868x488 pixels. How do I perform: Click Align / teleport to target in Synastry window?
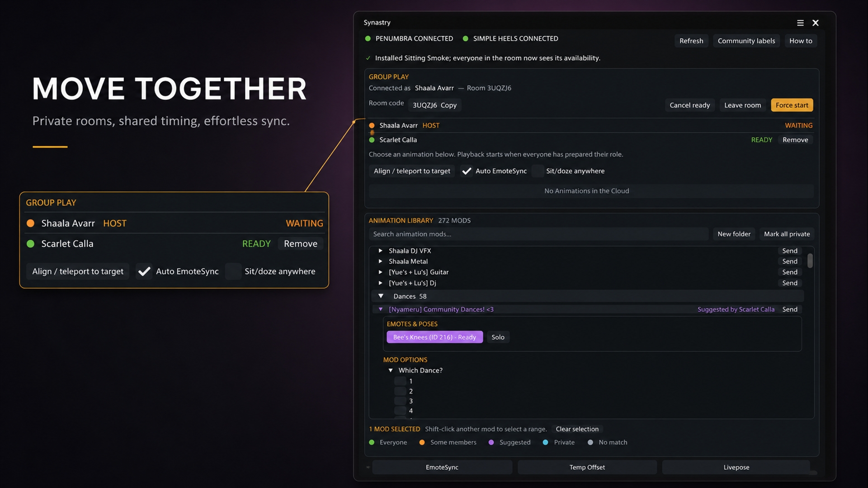pos(412,171)
